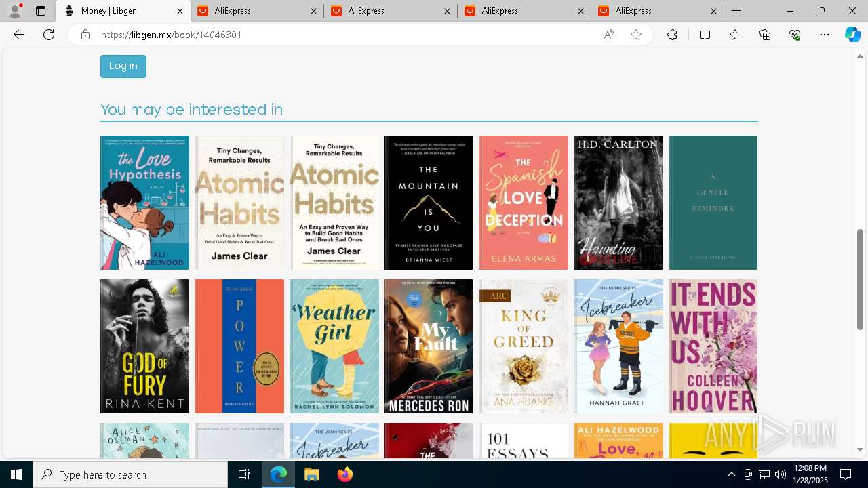Launch Firefox from the taskbar

[344, 474]
